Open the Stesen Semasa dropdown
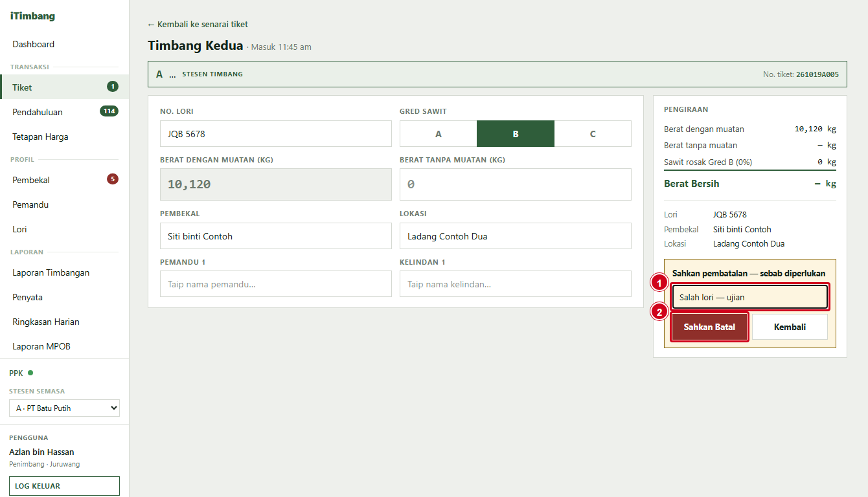Image resolution: width=868 pixels, height=497 pixels. click(x=64, y=408)
